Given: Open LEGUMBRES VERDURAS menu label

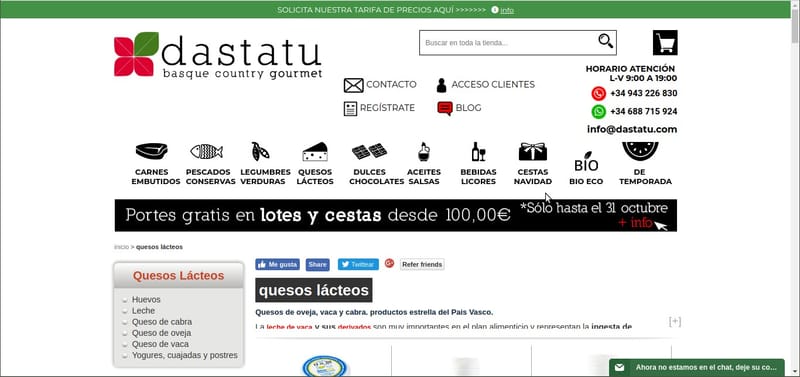Looking at the screenshot, I should (x=265, y=177).
